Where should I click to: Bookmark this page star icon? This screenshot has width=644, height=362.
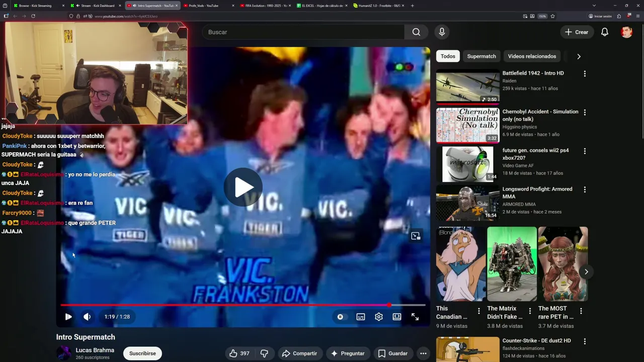coord(552,16)
